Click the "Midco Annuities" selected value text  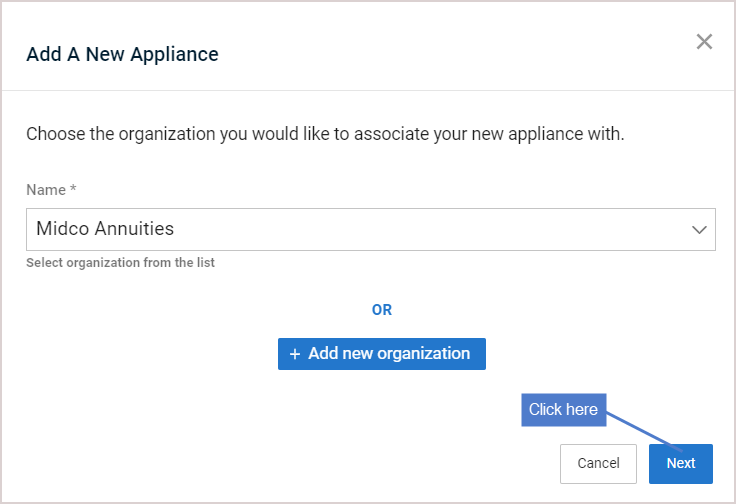pyautogui.click(x=105, y=229)
